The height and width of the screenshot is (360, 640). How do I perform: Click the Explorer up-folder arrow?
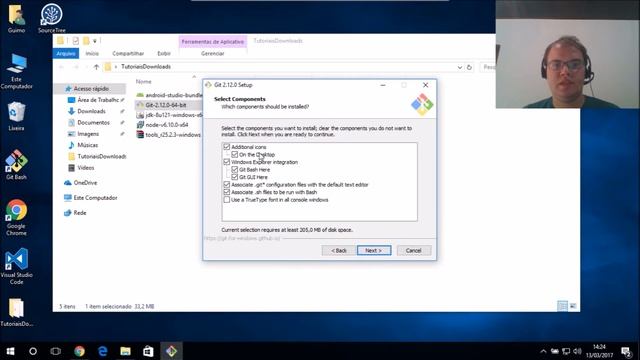96,67
